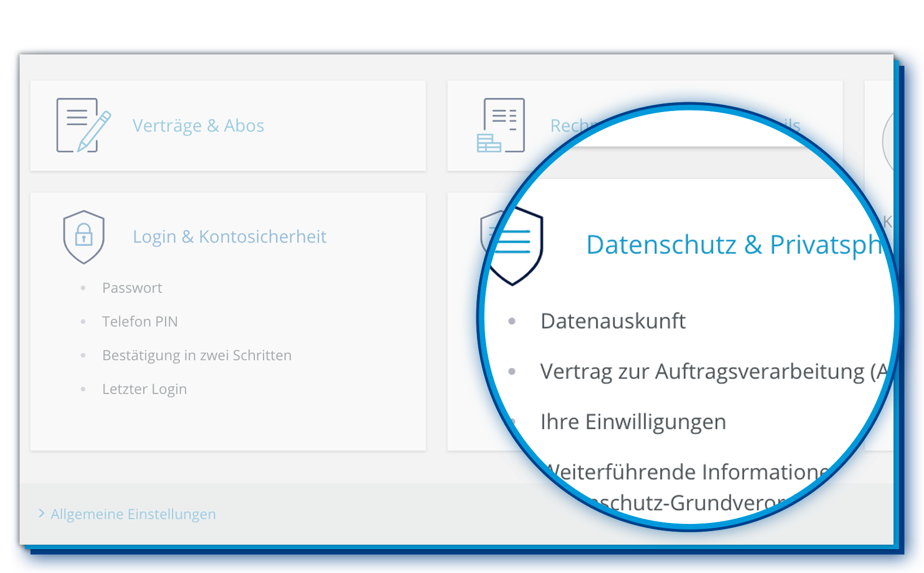Open Ihre Einwilligungen
The height and width of the screenshot is (573, 924).
coord(633,422)
